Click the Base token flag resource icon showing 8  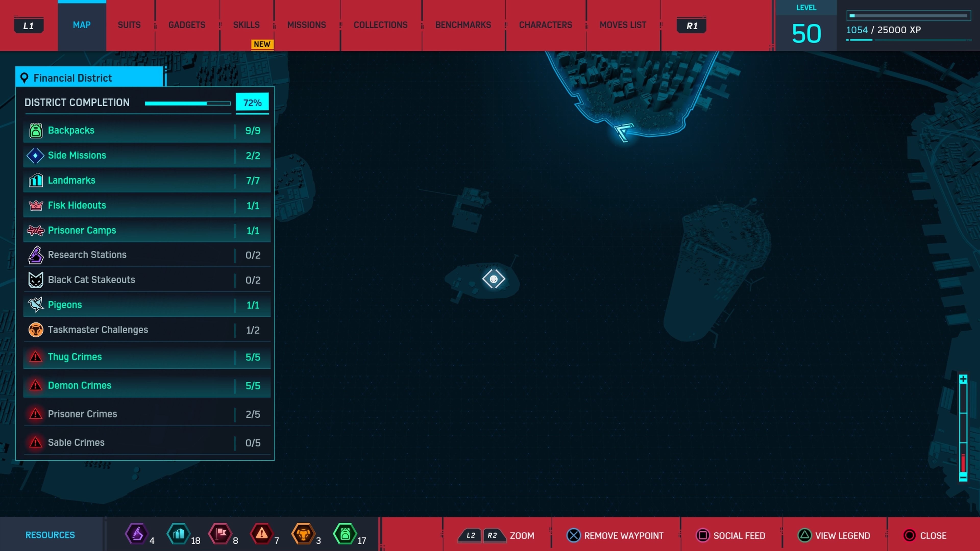[x=220, y=534]
